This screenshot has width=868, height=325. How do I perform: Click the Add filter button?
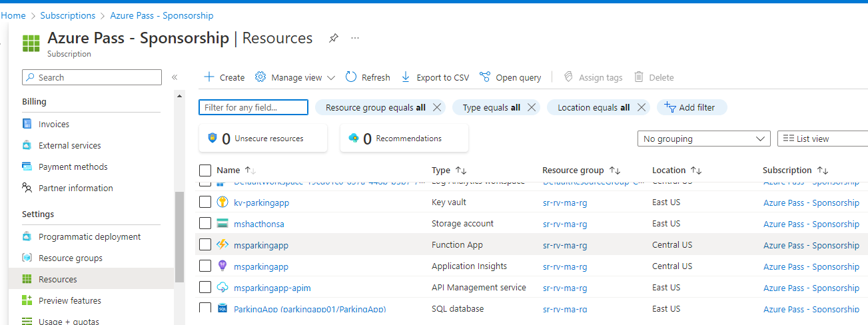point(691,107)
